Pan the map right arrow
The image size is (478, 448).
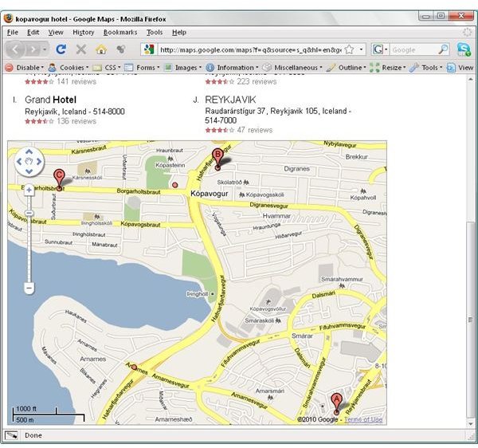39,162
